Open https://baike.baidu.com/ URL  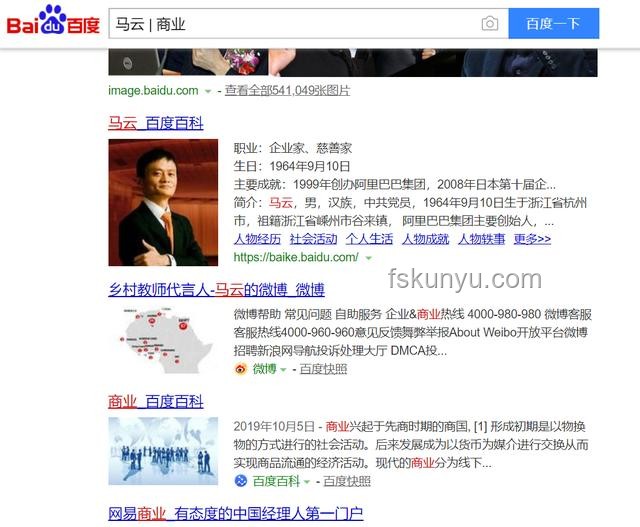(296, 257)
